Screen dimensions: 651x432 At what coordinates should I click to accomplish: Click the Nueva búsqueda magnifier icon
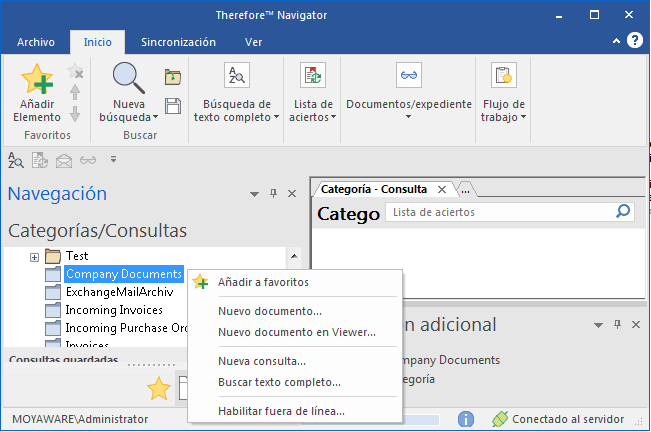click(x=129, y=78)
